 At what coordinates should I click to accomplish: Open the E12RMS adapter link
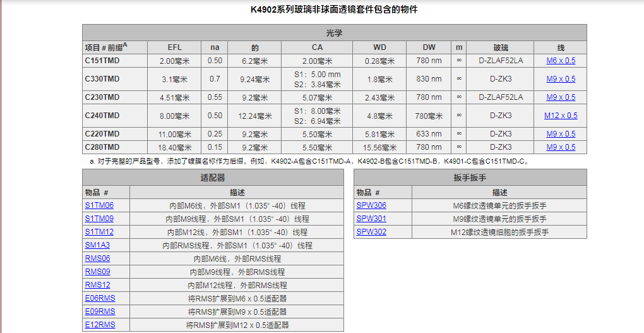pyautogui.click(x=100, y=325)
